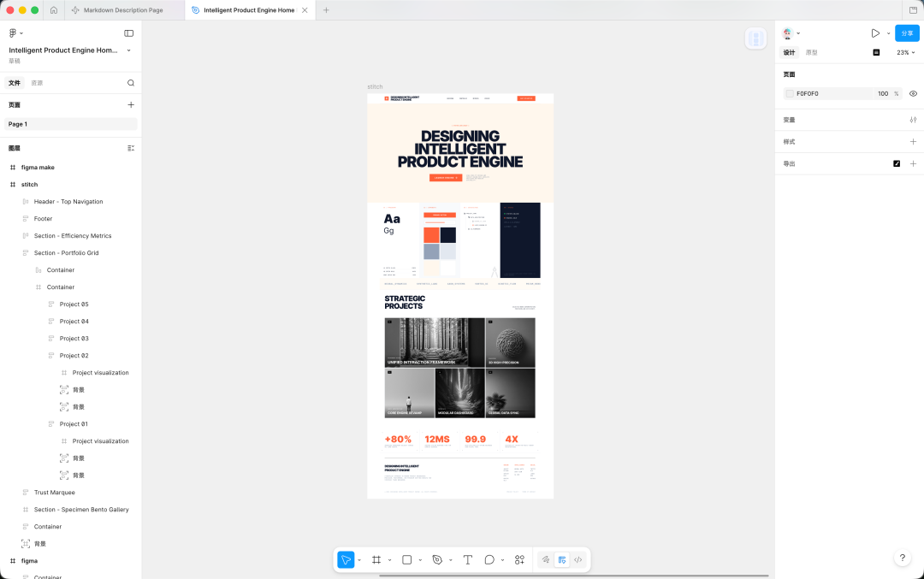Toggle the left sidebar panel collapse

tap(128, 33)
